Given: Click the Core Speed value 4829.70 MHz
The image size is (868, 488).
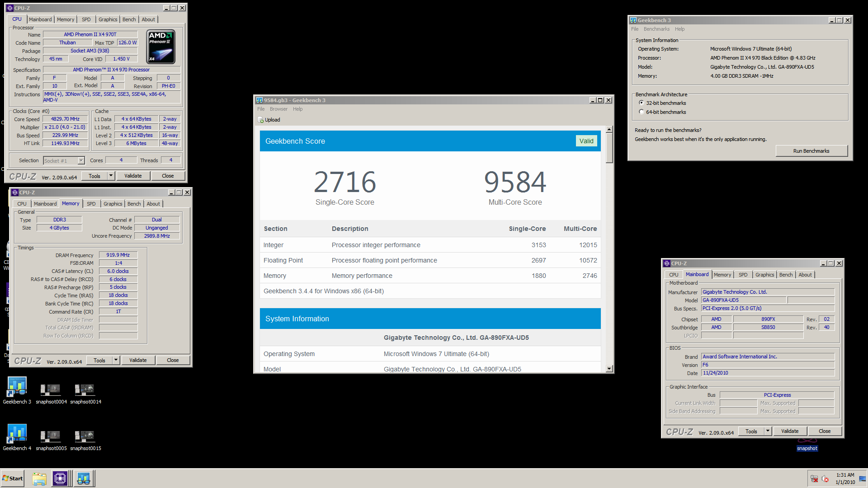Looking at the screenshot, I should (x=66, y=119).
